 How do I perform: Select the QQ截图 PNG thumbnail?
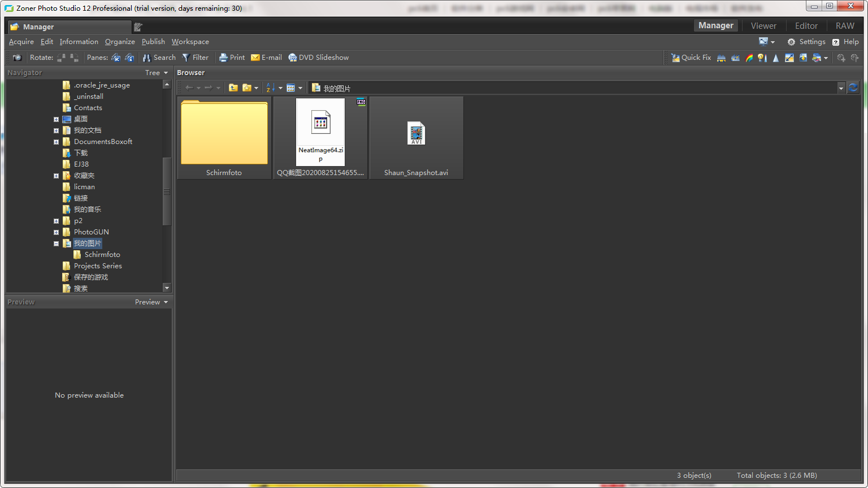(x=320, y=138)
